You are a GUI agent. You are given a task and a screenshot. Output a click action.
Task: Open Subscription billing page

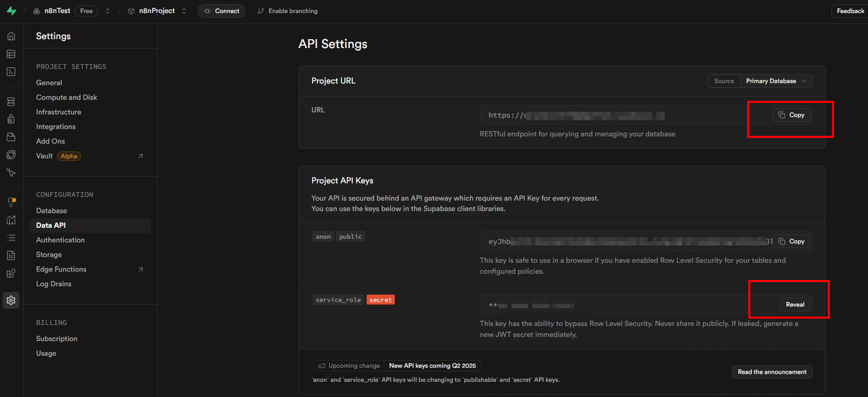point(56,338)
